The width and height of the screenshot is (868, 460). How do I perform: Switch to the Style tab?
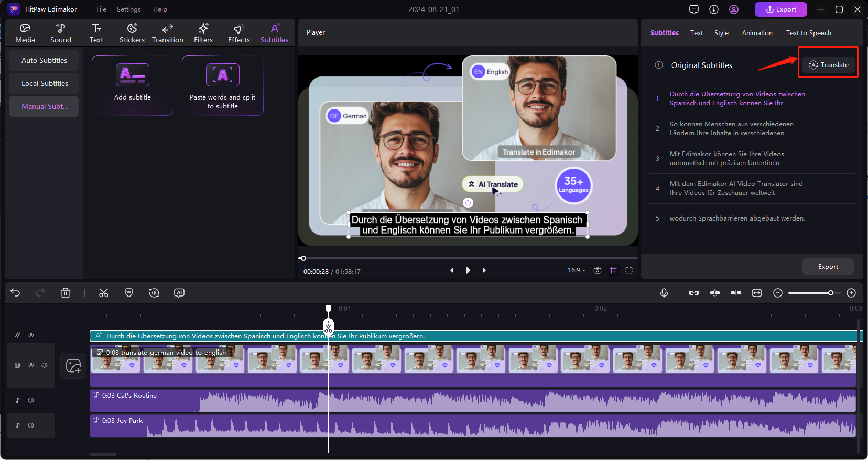point(721,32)
